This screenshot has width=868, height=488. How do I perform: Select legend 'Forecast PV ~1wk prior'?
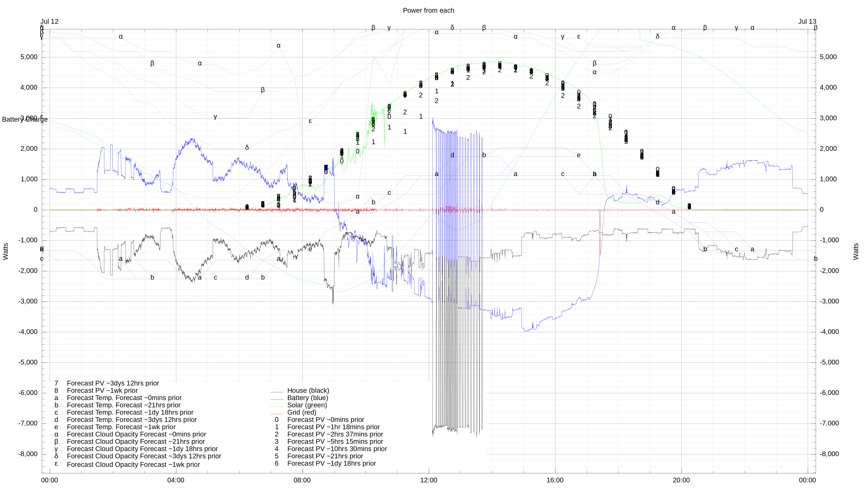tap(102, 391)
